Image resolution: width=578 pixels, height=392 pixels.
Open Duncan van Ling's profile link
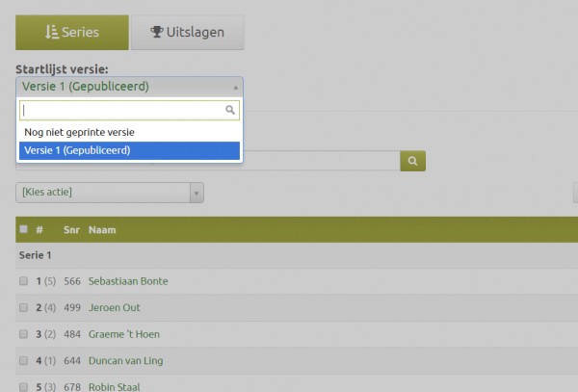point(127,361)
